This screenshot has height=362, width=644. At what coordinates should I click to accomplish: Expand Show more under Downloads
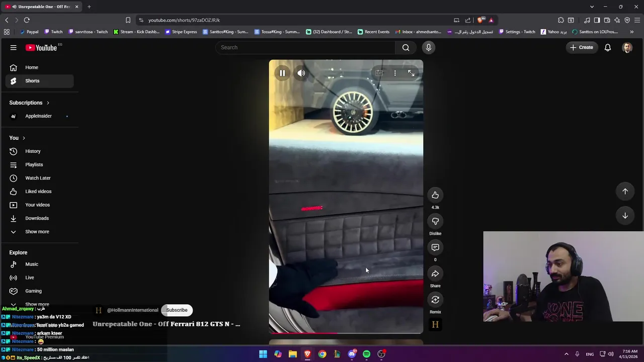pyautogui.click(x=40, y=232)
